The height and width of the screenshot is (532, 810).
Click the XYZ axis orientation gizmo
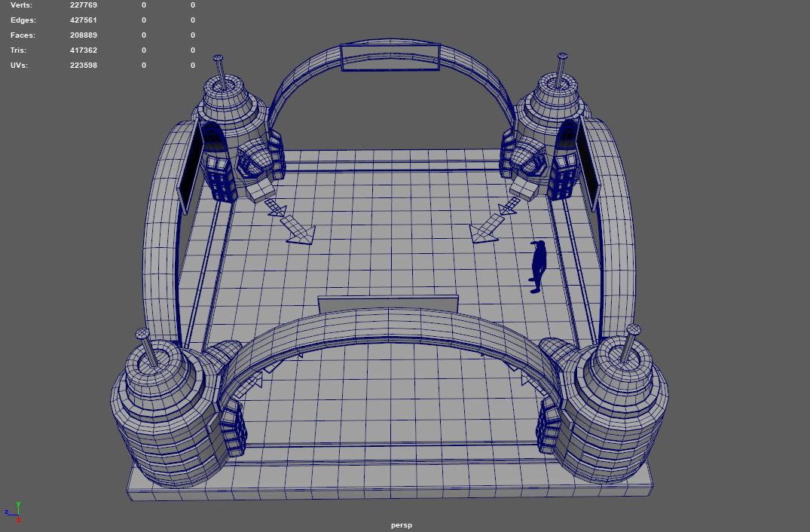[13, 512]
